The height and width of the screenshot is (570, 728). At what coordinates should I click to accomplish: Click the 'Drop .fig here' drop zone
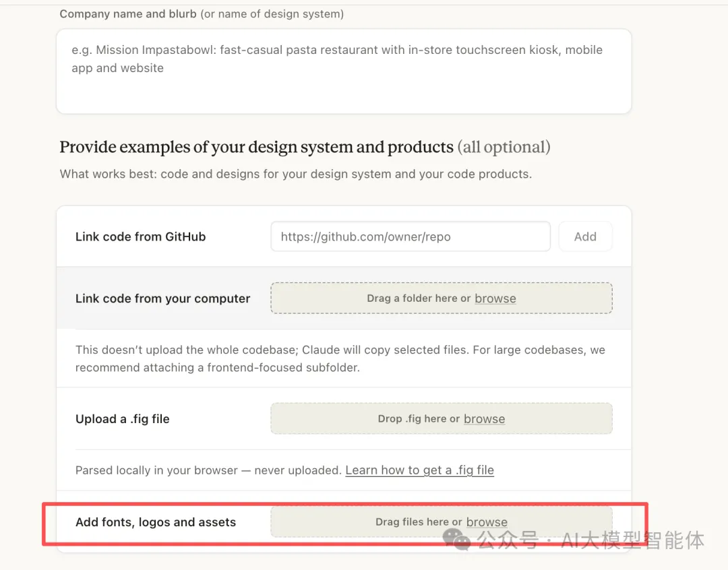pos(442,418)
